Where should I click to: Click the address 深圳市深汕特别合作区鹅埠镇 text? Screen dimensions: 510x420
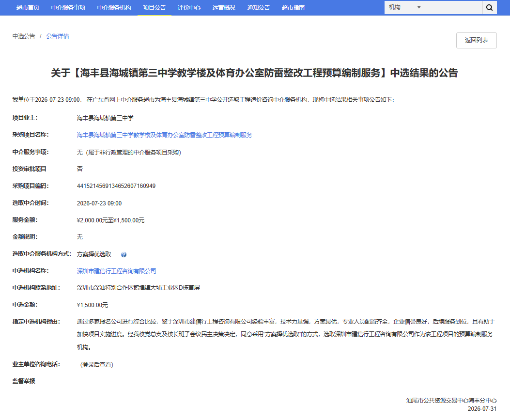[138, 288]
